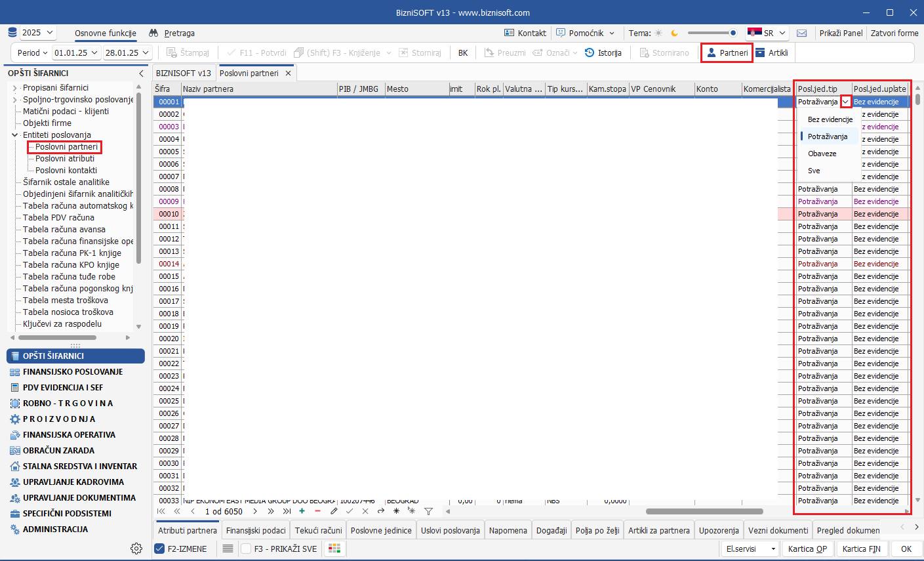Switch to the Finansijski podaci tab

point(256,530)
